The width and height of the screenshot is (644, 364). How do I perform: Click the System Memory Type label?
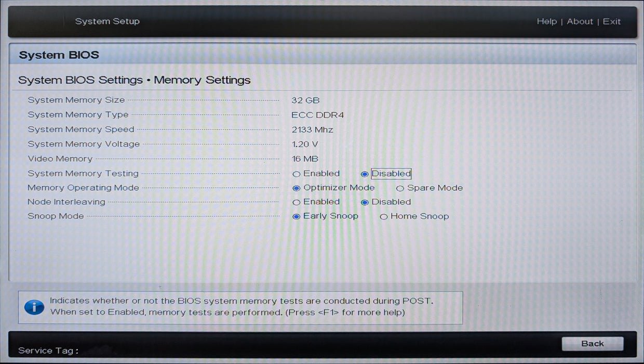click(78, 114)
